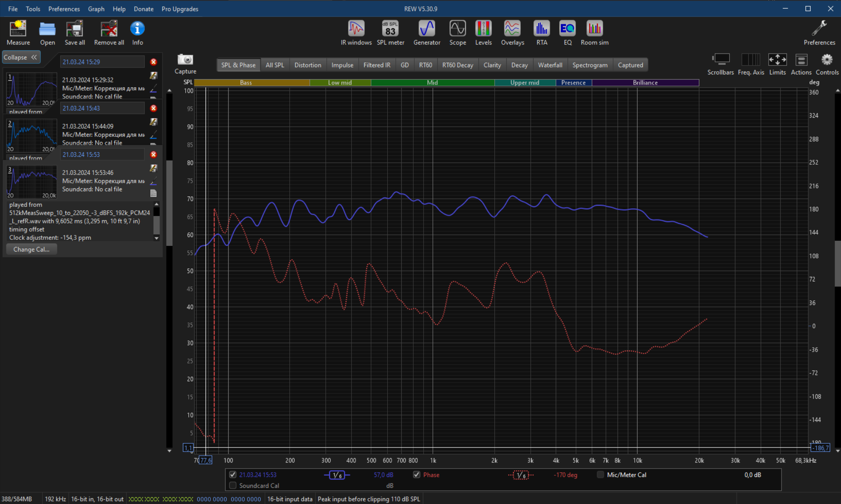Enable the Mic/Meter Cal trace
Image resolution: width=841 pixels, height=504 pixels.
600,474
